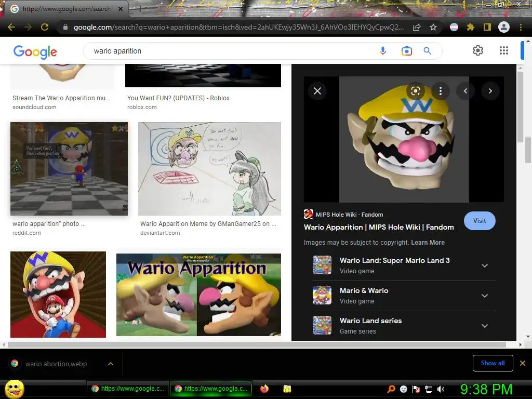The image size is (532, 399).
Task: Close the downloads bar
Action: click(x=523, y=363)
